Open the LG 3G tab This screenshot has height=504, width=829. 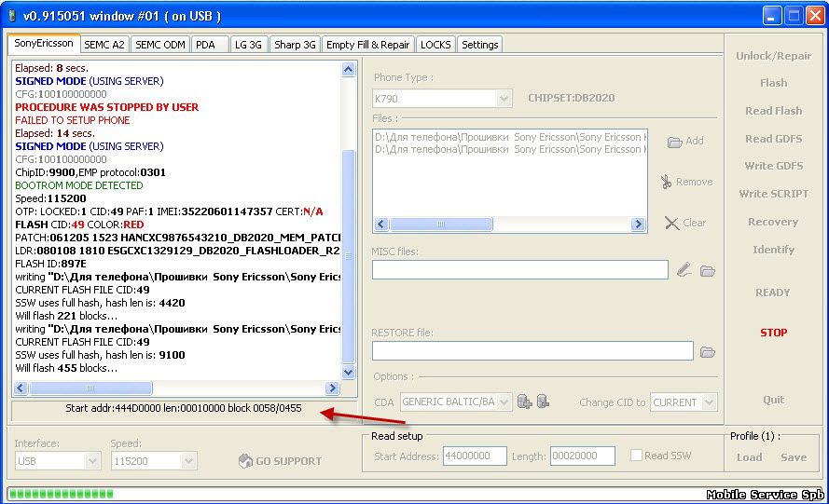248,45
